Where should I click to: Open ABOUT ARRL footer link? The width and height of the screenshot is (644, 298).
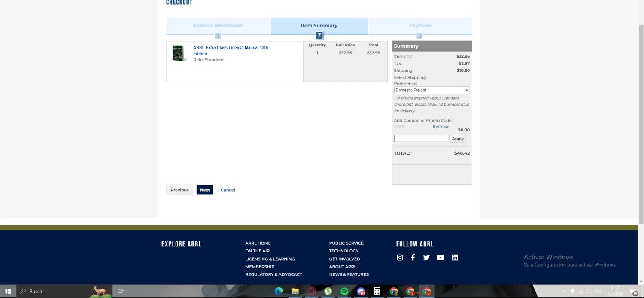click(343, 267)
